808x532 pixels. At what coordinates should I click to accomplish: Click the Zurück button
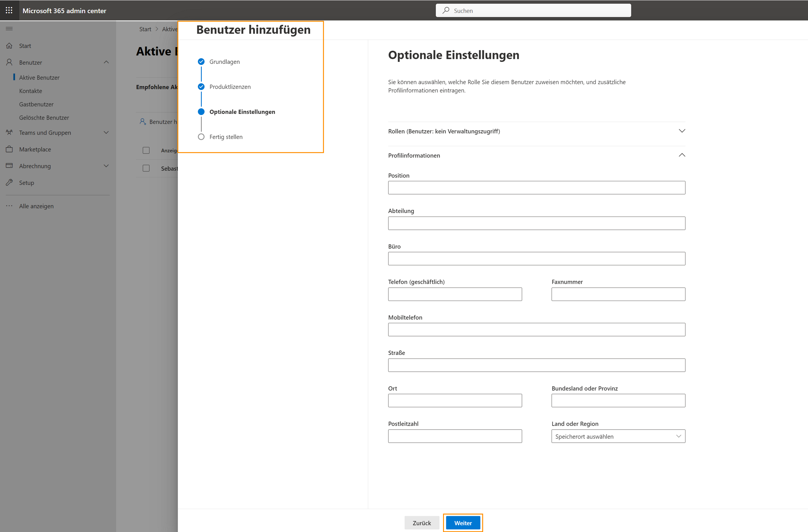tap(422, 523)
